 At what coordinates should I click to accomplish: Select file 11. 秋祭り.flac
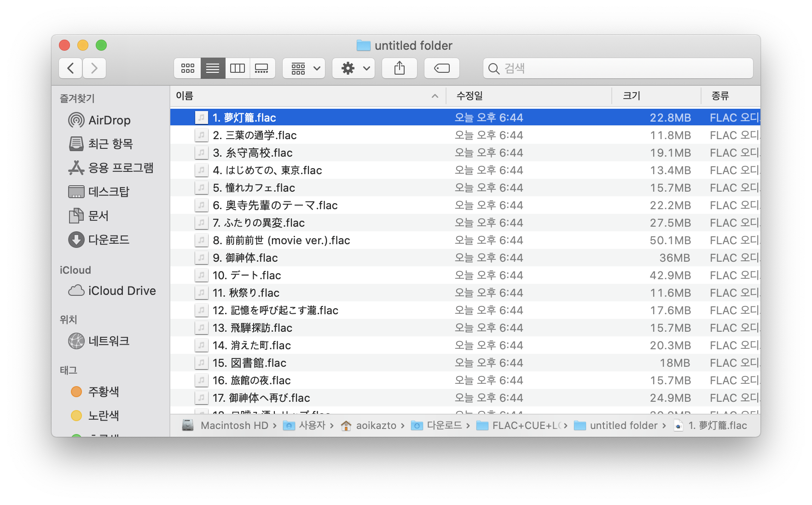point(465,293)
